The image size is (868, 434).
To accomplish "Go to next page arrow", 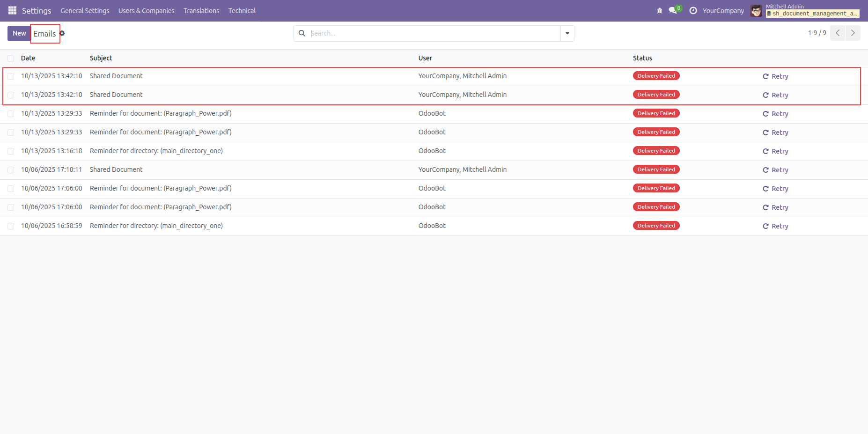I will [853, 33].
